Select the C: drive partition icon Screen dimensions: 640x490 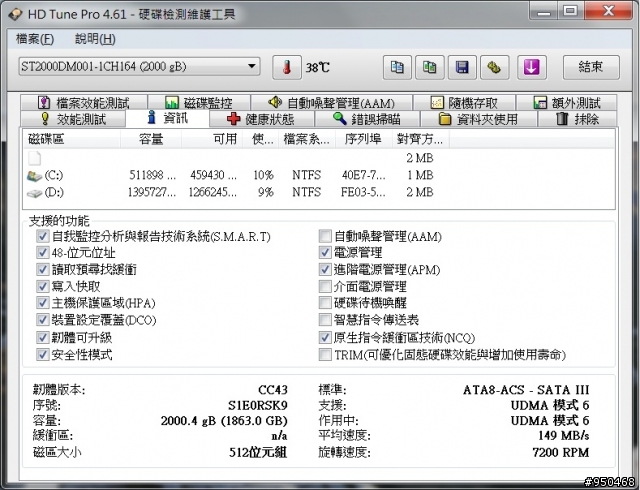click(34, 176)
